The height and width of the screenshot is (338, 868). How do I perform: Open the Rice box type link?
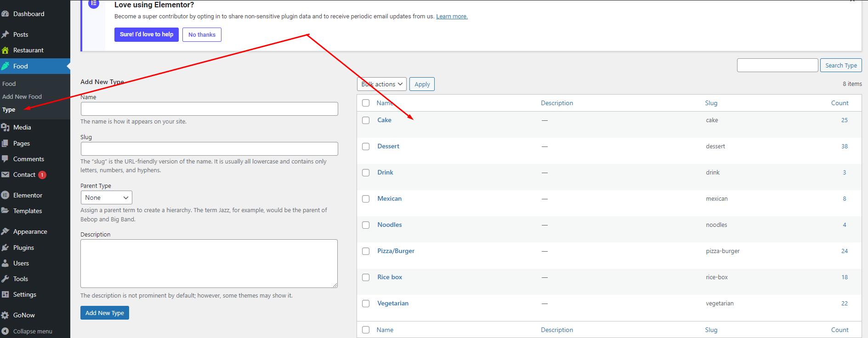(390, 277)
